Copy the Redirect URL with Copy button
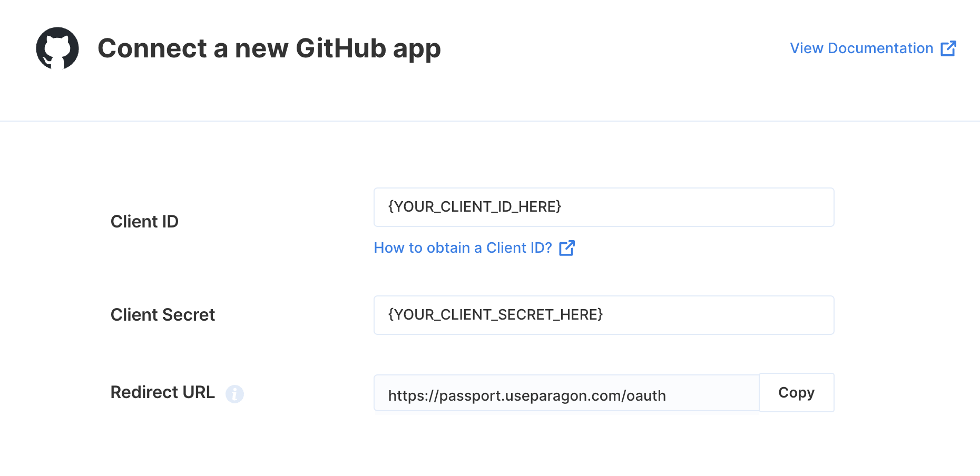 797,393
